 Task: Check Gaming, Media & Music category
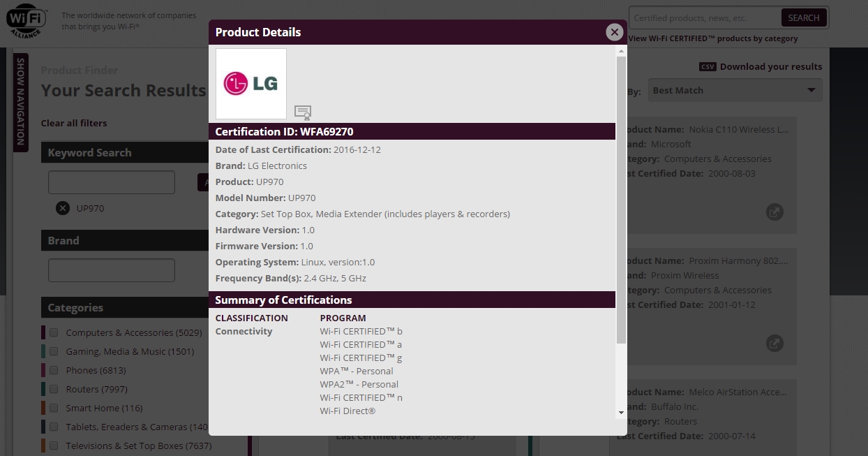(x=54, y=351)
